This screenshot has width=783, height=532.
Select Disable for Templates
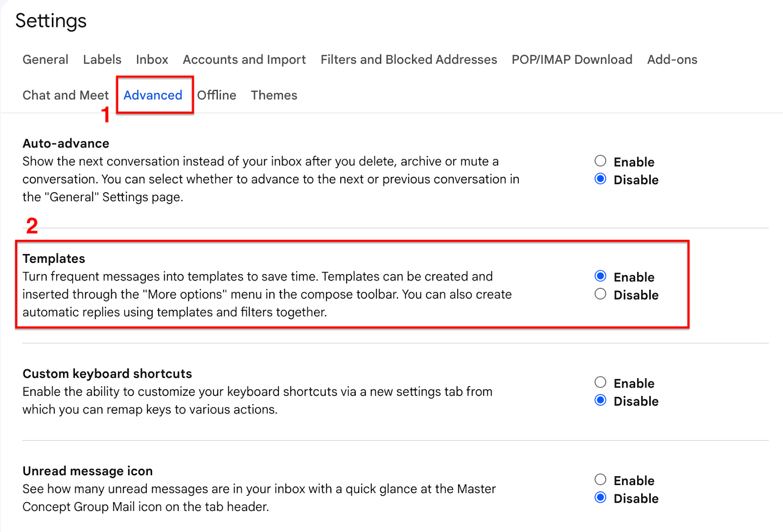click(600, 294)
